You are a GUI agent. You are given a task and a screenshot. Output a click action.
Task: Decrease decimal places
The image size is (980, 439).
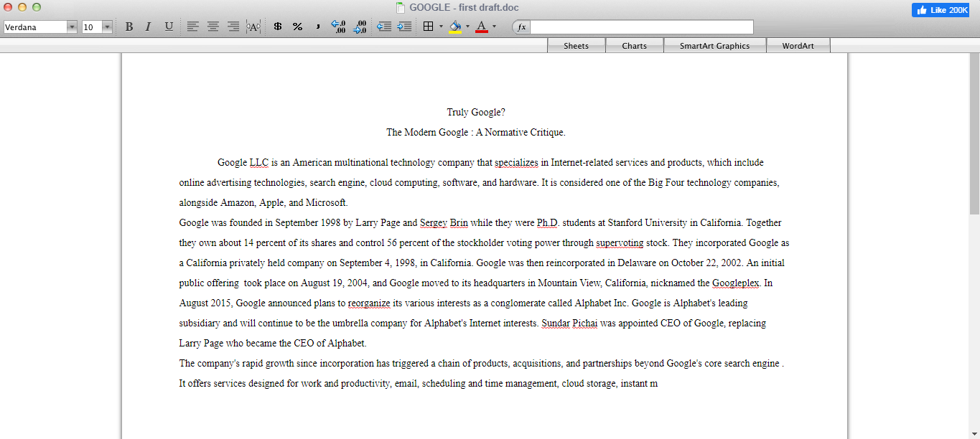(360, 27)
